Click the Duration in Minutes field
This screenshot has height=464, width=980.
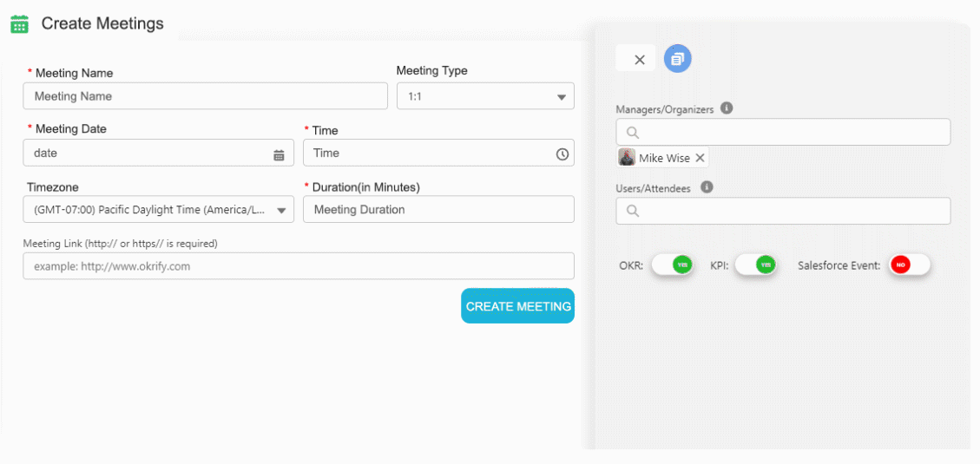438,209
